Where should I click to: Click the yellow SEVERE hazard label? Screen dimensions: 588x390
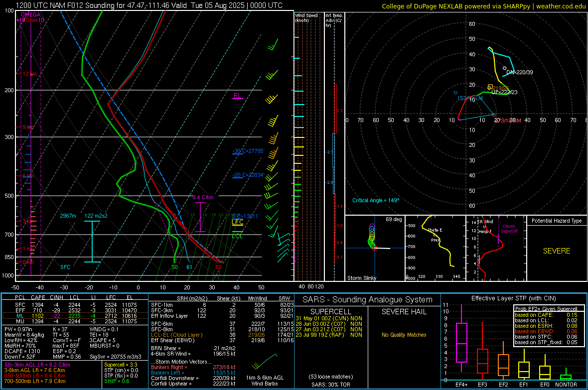(x=557, y=251)
